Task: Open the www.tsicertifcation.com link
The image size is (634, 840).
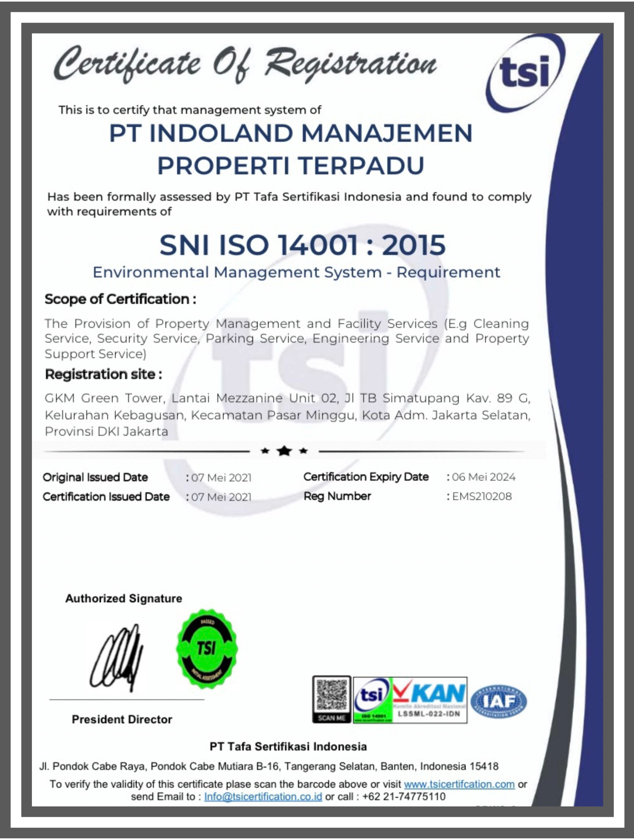Action: click(x=459, y=784)
